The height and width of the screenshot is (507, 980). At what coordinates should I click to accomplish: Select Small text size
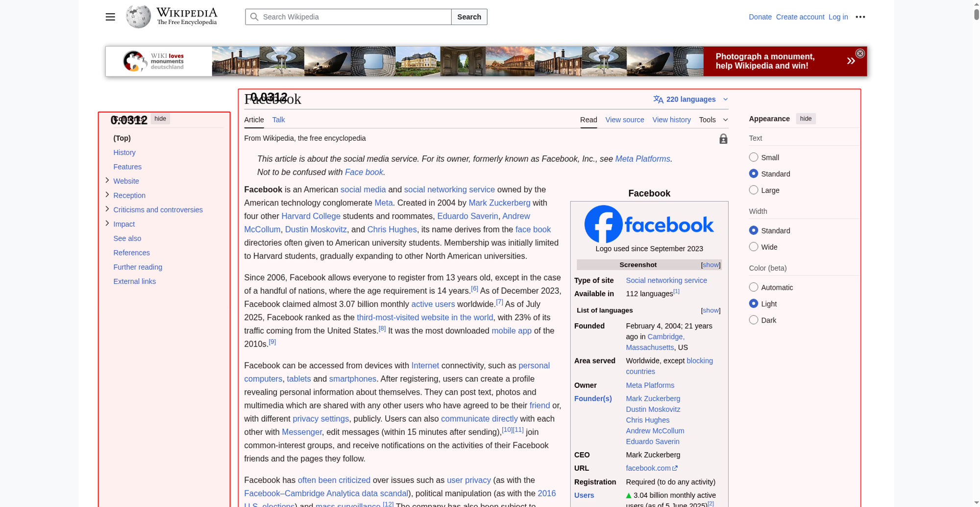coord(754,157)
